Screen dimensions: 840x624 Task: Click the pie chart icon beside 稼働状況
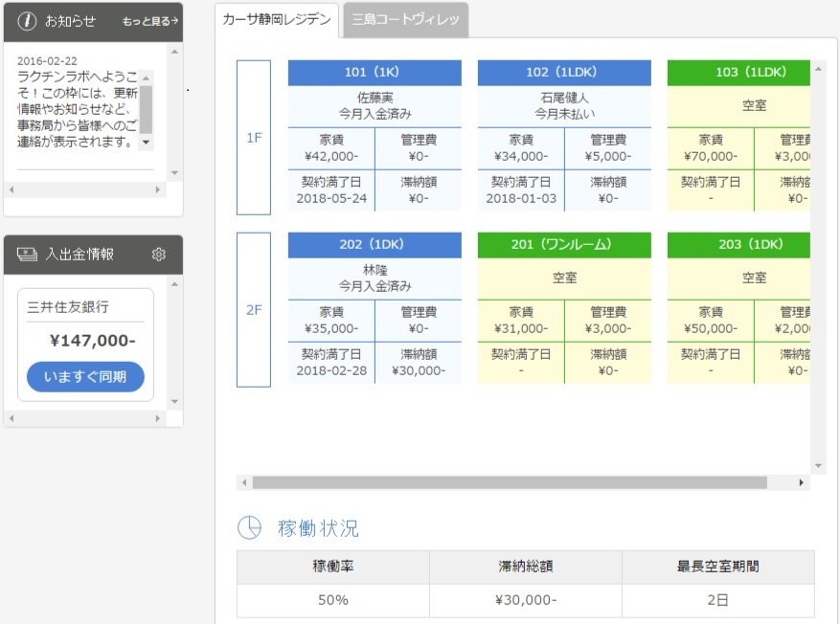tap(249, 527)
